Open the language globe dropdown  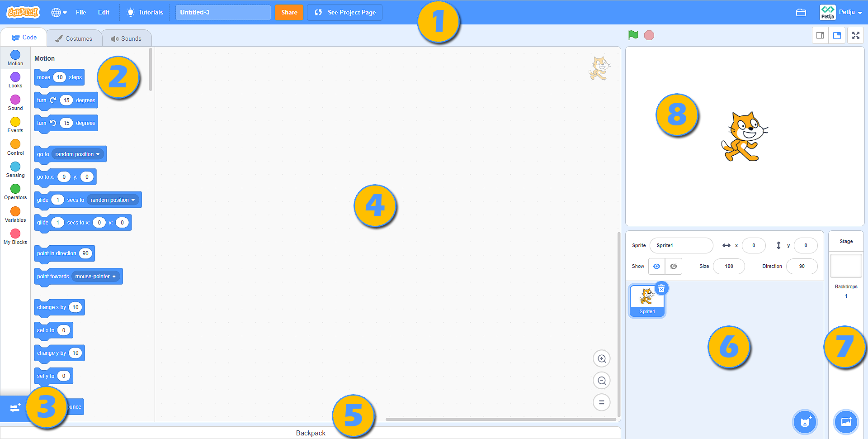click(59, 13)
